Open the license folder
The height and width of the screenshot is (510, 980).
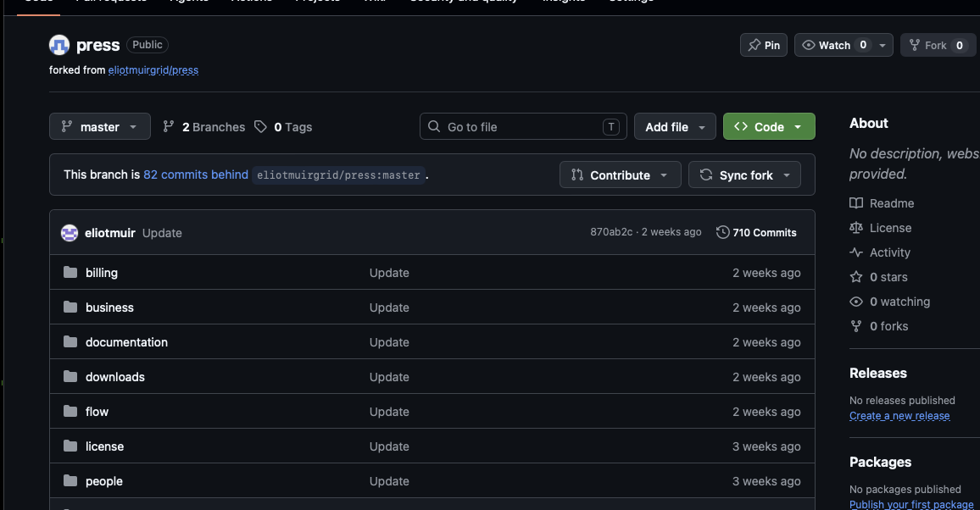click(x=104, y=446)
